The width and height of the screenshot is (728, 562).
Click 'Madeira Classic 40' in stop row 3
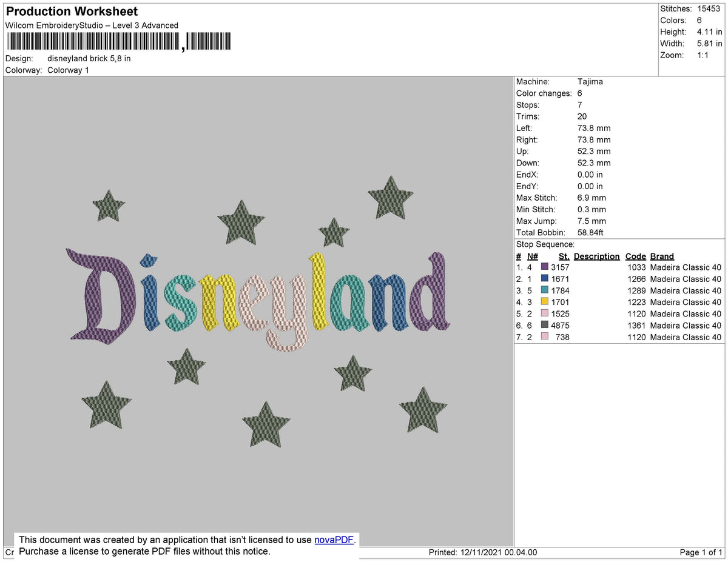point(686,290)
